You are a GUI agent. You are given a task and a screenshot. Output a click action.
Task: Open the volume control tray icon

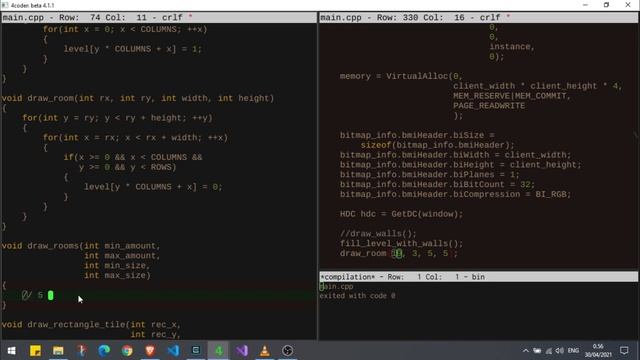point(560,351)
